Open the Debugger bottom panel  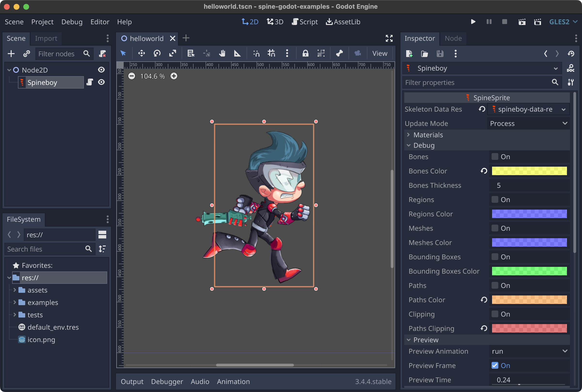pyautogui.click(x=167, y=381)
